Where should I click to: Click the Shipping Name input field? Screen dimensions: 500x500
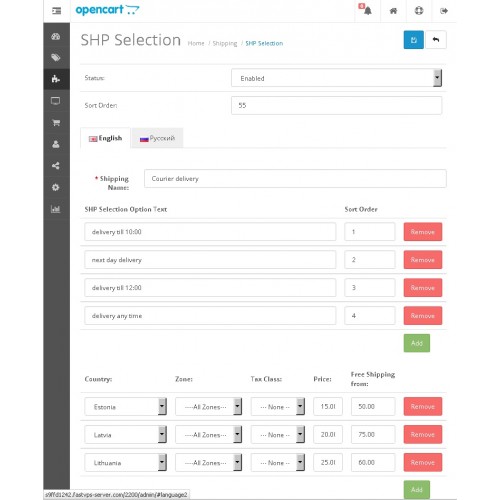295,179
